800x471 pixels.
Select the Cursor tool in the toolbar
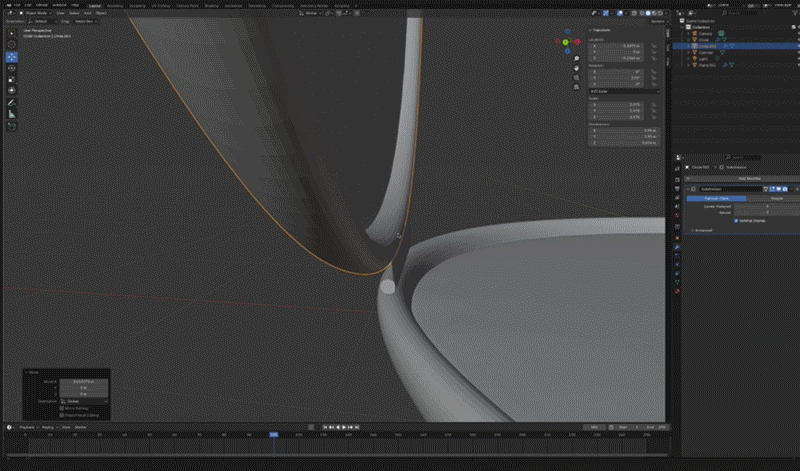coord(12,45)
